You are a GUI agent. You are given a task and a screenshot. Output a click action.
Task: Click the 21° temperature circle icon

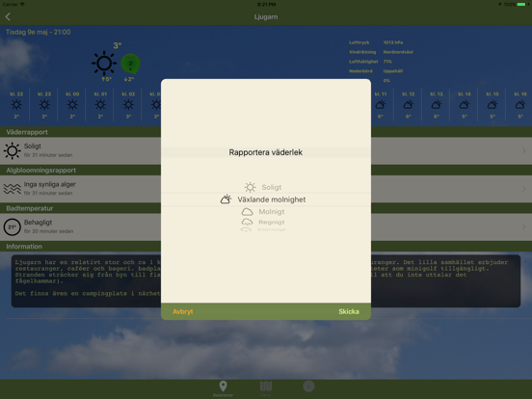[x=13, y=227]
